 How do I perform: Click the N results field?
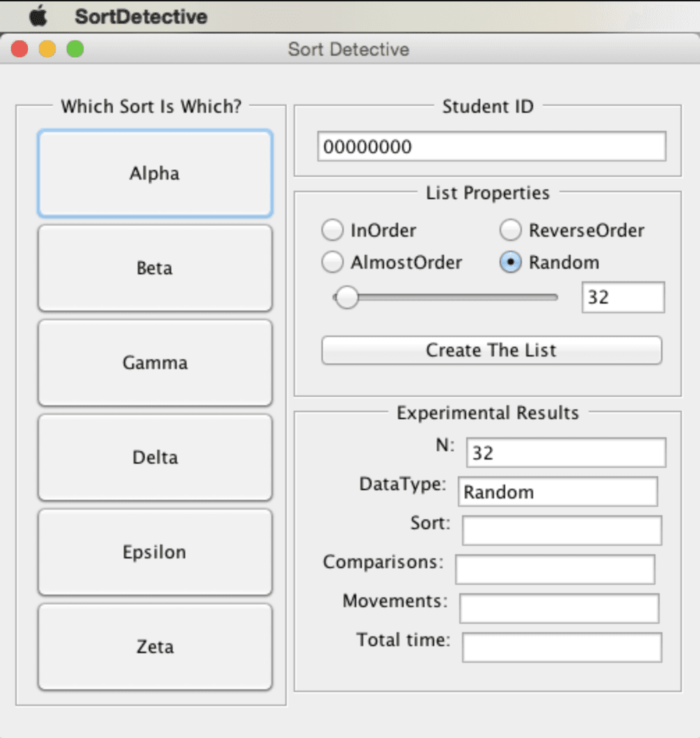pyautogui.click(x=566, y=453)
